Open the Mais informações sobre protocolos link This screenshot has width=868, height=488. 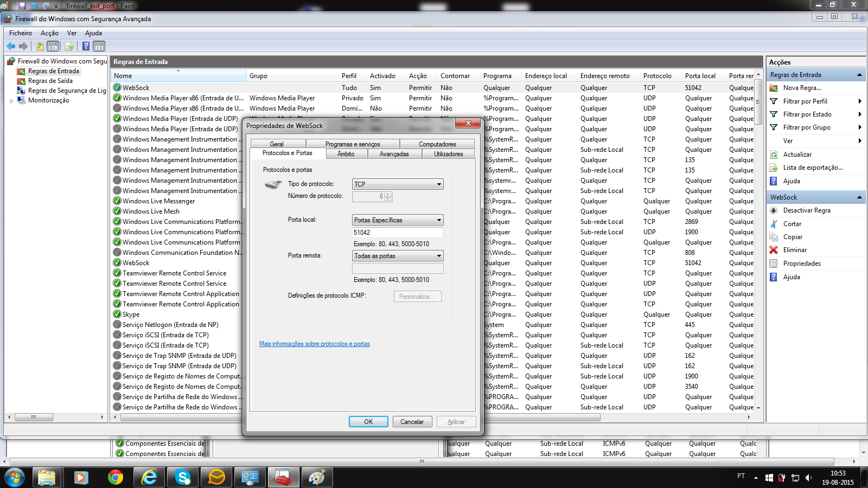(x=315, y=344)
